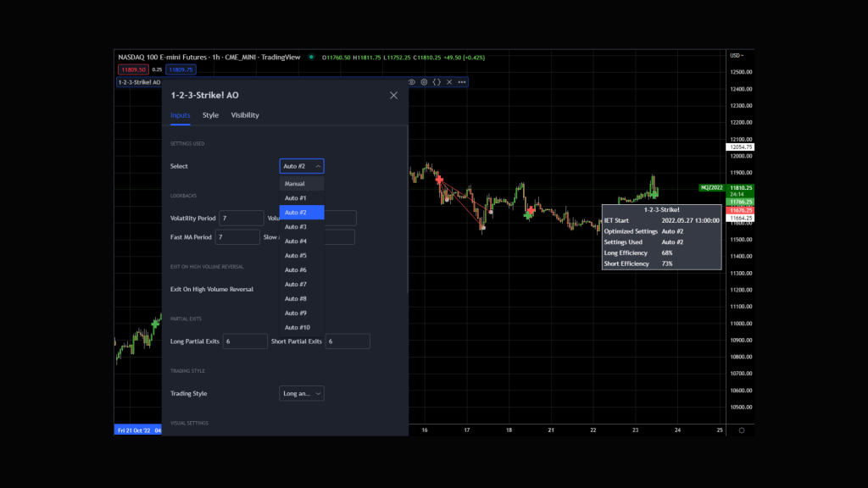Click the Exit On High Volume Reversal label
The height and width of the screenshot is (488, 868).
point(212,290)
